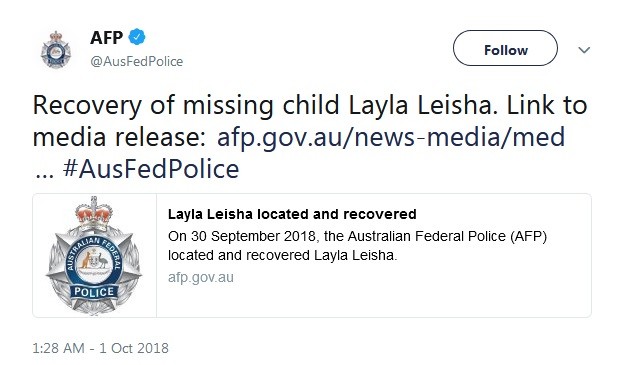Open the AFP display name
Viewport: 621px width, 365px height.
tap(107, 38)
